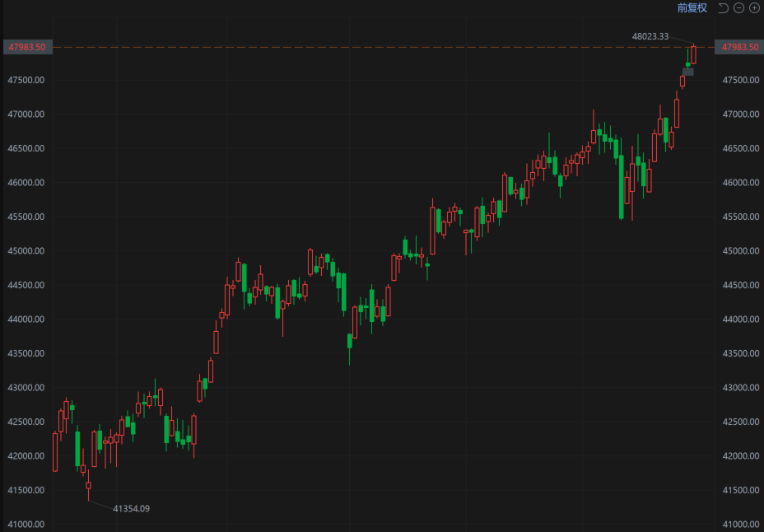The height and width of the screenshot is (532, 764).
Task: Select the left-axis current price tag 47983.50
Action: (x=26, y=48)
